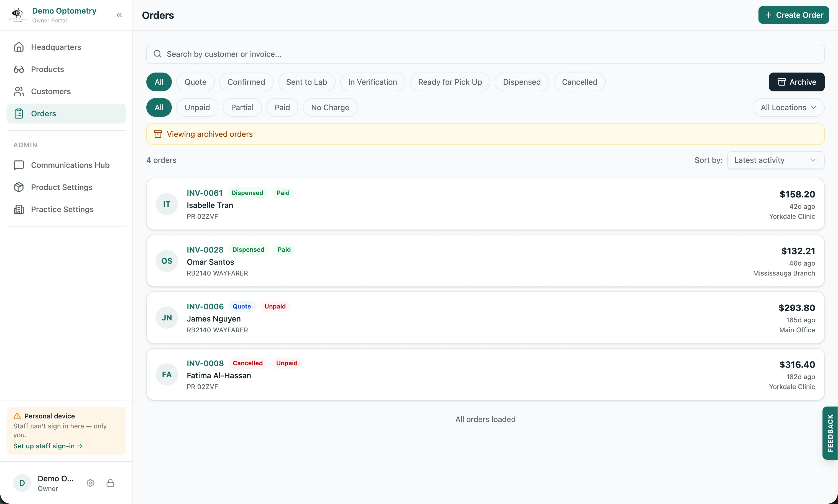Filter orders by Cancelled status
The height and width of the screenshot is (504, 838).
click(579, 82)
